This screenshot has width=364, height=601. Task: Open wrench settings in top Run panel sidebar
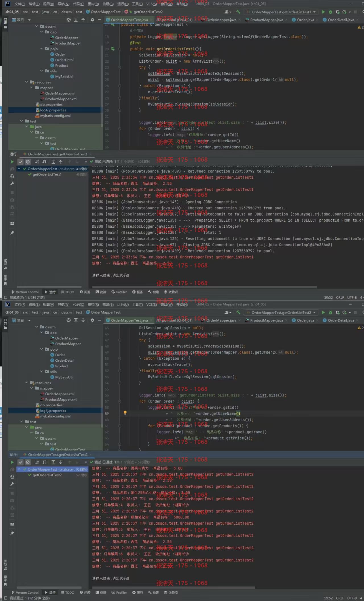click(12, 184)
